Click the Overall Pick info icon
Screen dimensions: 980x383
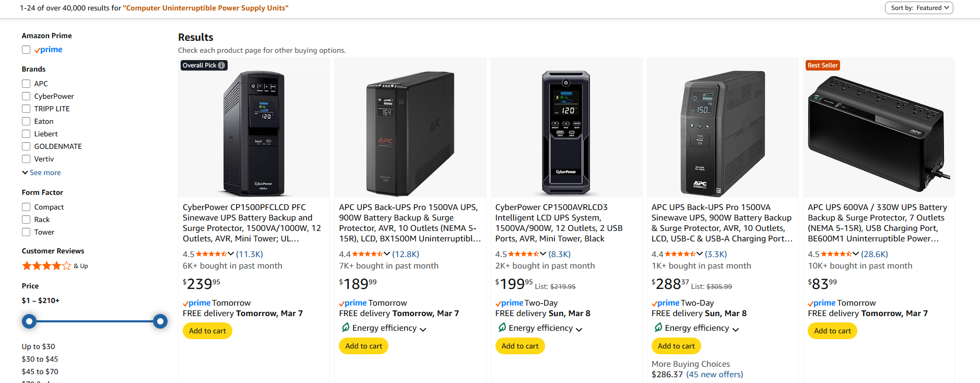221,65
